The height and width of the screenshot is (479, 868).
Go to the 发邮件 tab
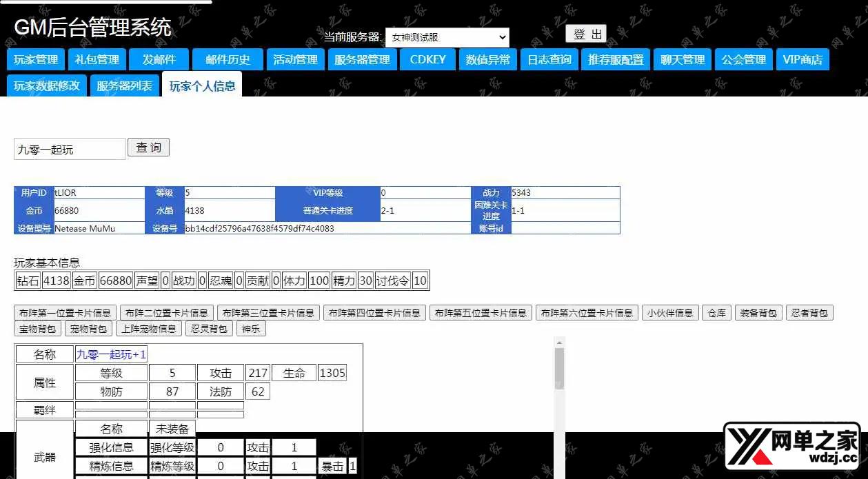click(x=159, y=60)
